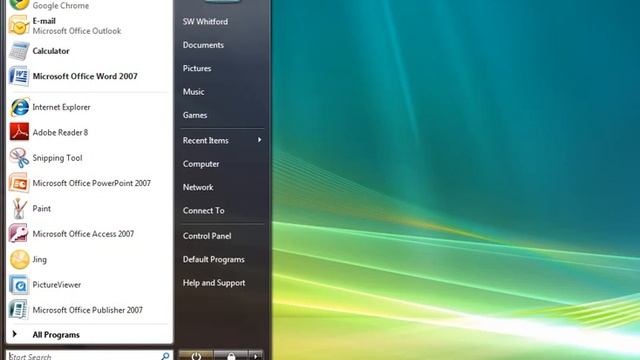
Task: Click Recent Items label
Action: click(206, 140)
